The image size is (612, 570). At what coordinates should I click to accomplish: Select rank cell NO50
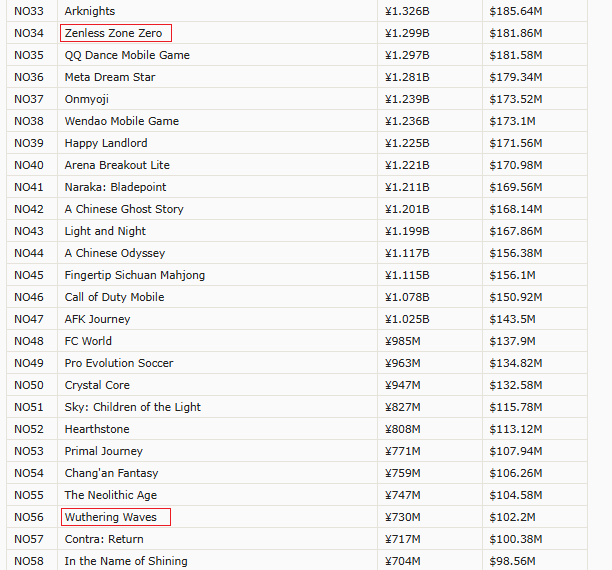pos(29,385)
